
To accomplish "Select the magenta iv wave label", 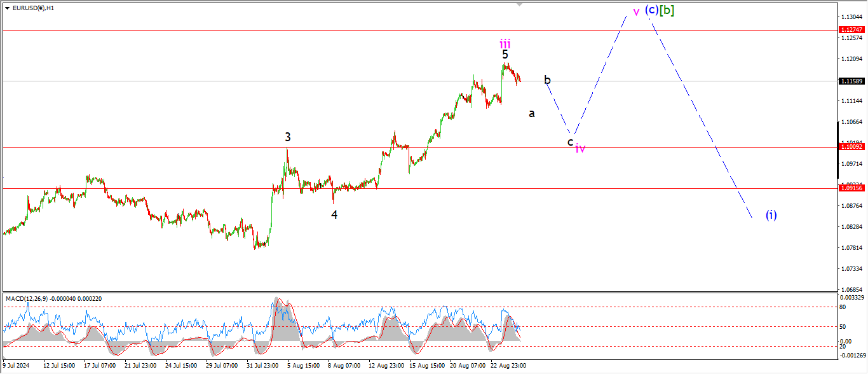I will click(x=580, y=148).
